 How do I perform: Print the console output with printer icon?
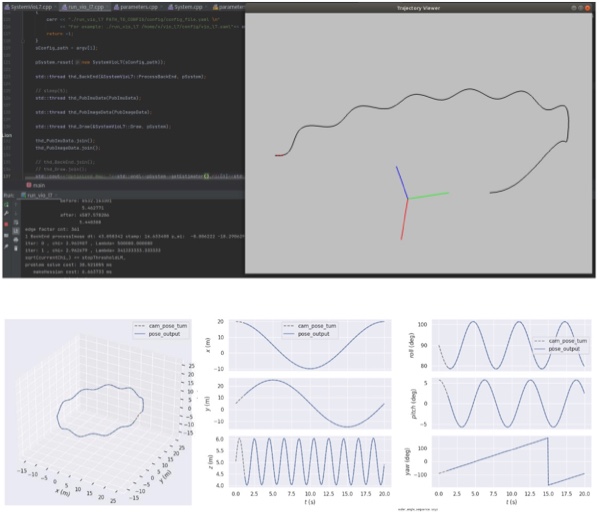click(16, 240)
